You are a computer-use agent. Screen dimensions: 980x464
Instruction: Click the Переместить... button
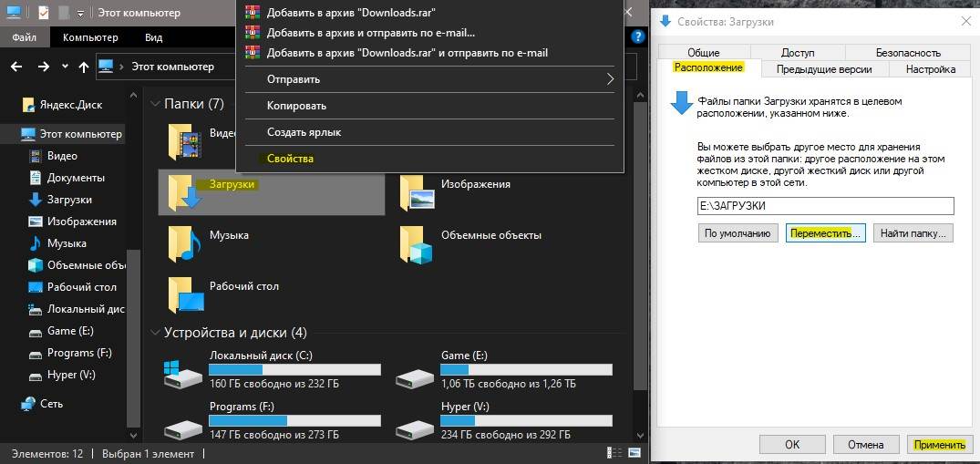[x=826, y=234]
